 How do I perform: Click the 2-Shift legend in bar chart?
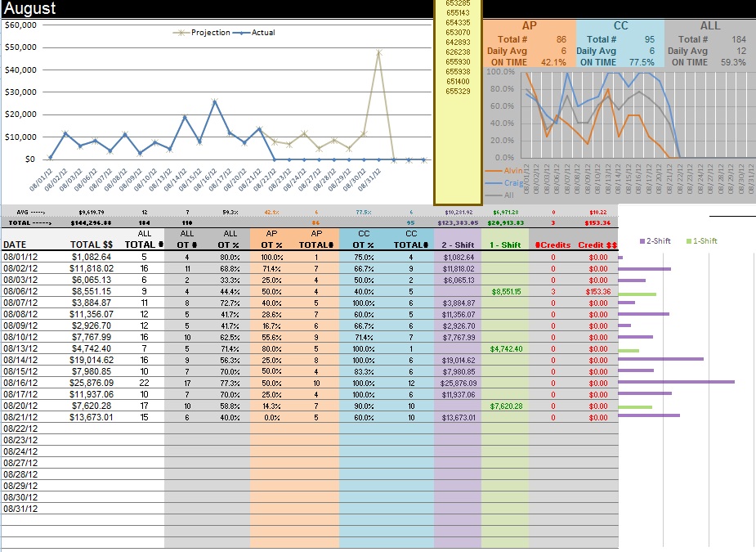658,241
